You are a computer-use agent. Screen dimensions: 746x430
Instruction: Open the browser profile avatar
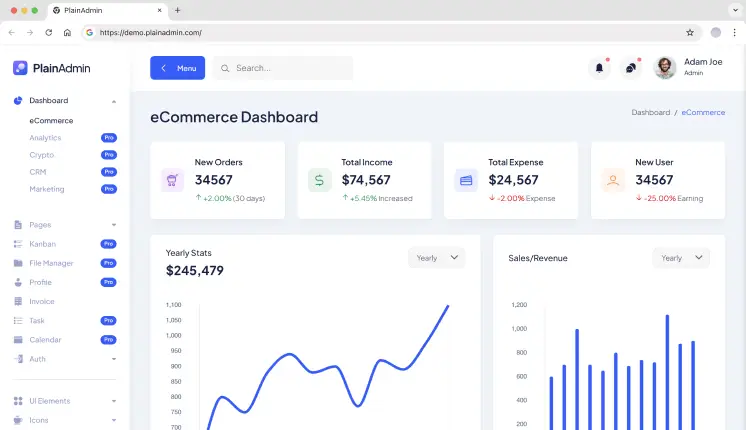click(716, 32)
